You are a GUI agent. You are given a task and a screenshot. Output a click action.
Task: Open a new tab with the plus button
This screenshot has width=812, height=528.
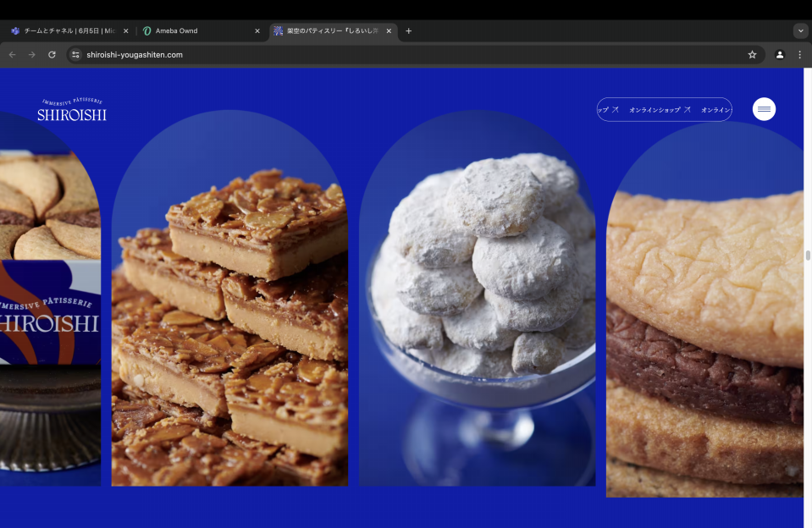pyautogui.click(x=408, y=31)
